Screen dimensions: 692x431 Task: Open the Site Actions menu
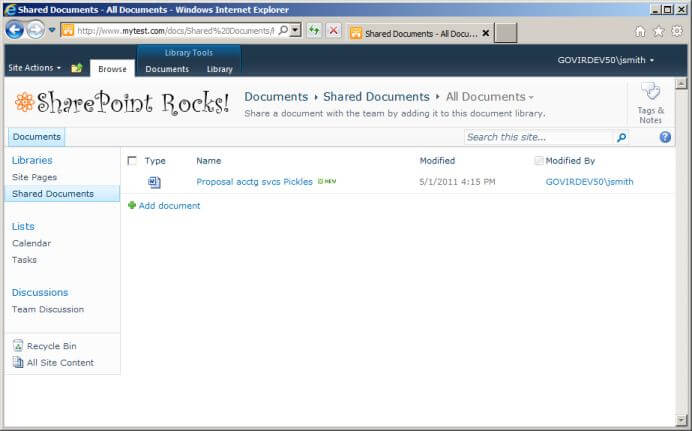(x=34, y=68)
